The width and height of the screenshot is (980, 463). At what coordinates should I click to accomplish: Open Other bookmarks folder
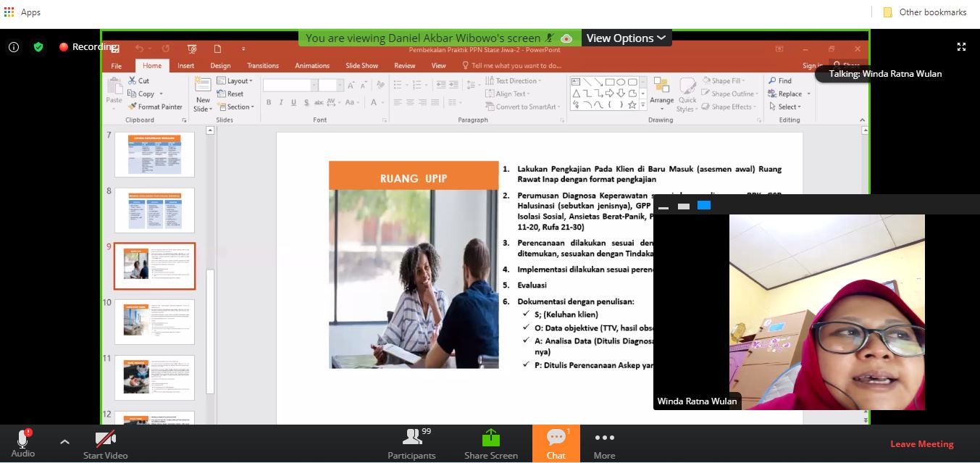click(925, 12)
